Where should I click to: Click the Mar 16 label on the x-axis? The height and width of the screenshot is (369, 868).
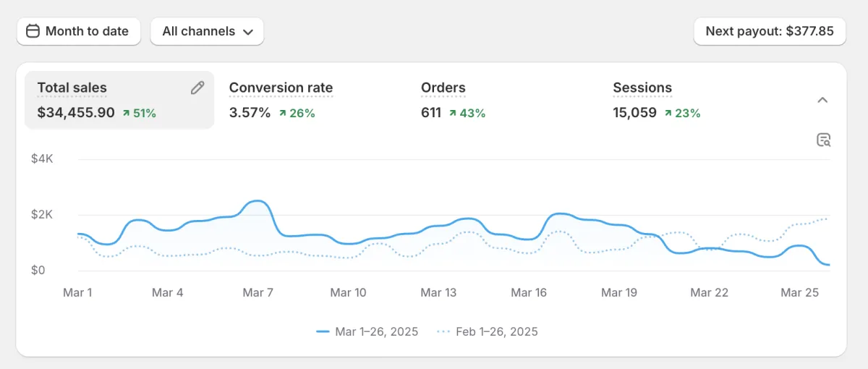(529, 292)
